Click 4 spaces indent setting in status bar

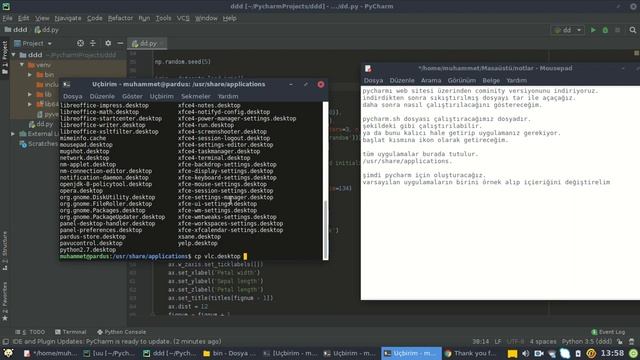pos(543,341)
